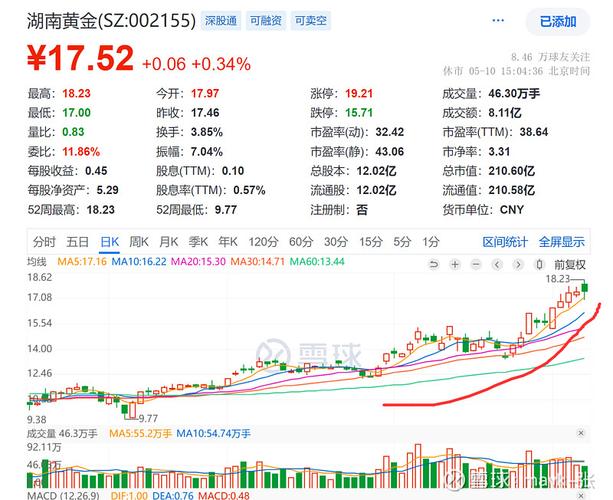Click the DEA:0.76 indicator value
Screen dimensions: 613x500
click(x=173, y=495)
